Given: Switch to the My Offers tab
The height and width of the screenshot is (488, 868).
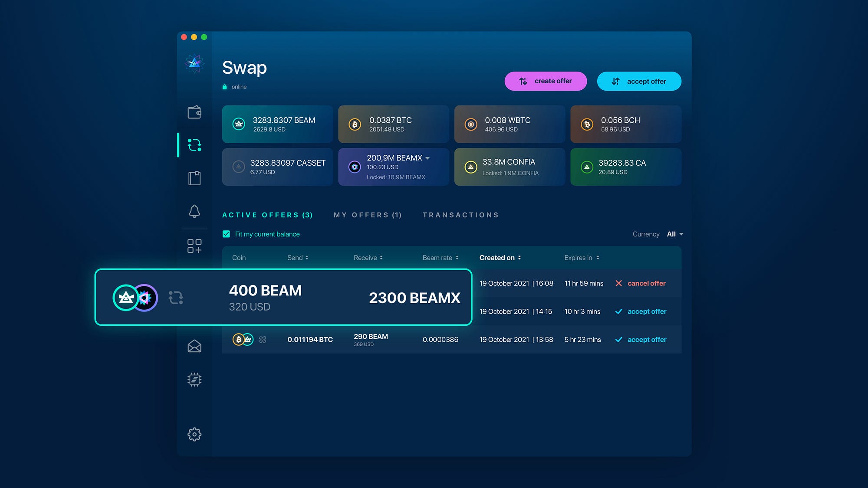Looking at the screenshot, I should [x=368, y=215].
